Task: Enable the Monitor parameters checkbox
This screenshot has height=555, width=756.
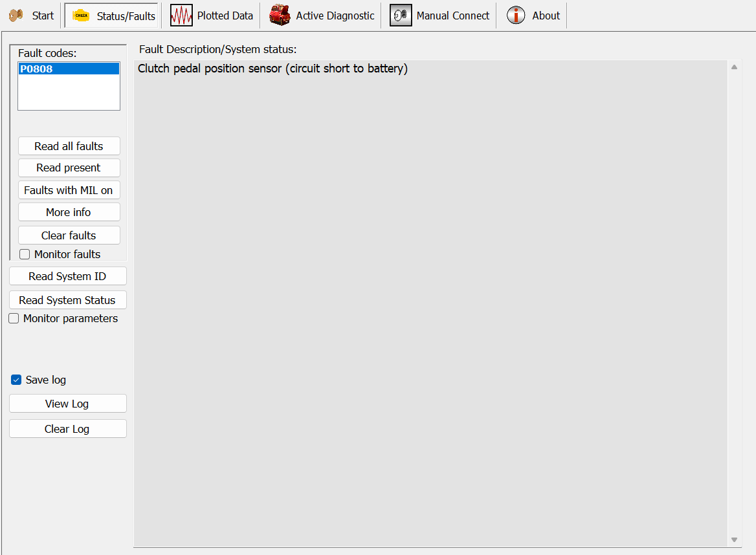Action: 14,318
